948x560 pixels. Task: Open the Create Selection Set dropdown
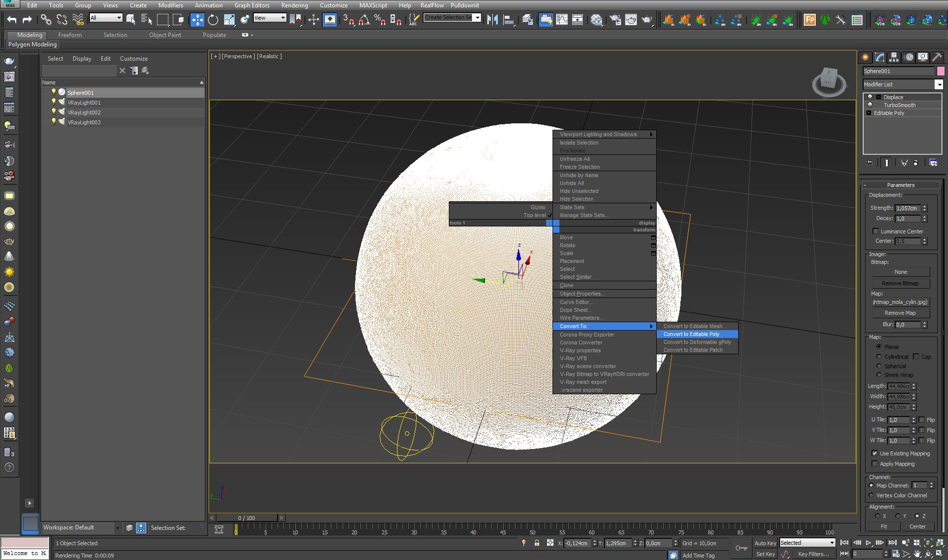point(452,18)
